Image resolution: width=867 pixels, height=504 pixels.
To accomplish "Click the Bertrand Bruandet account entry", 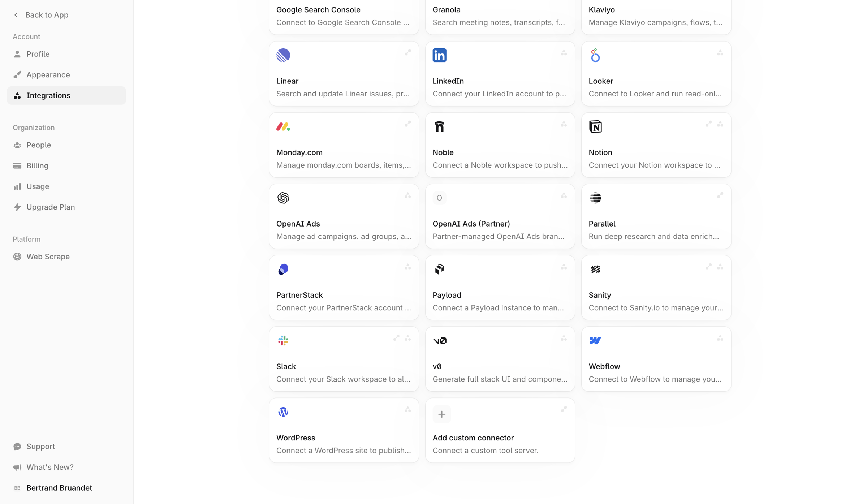I will click(66, 488).
